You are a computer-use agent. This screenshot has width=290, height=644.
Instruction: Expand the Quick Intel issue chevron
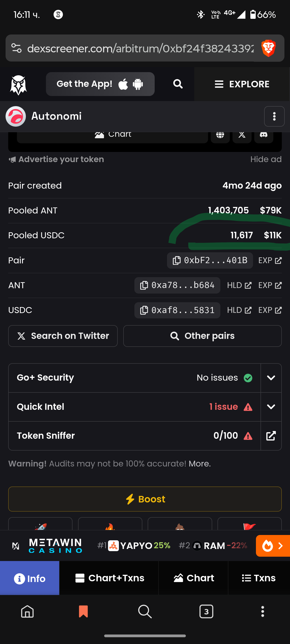pos(271,407)
